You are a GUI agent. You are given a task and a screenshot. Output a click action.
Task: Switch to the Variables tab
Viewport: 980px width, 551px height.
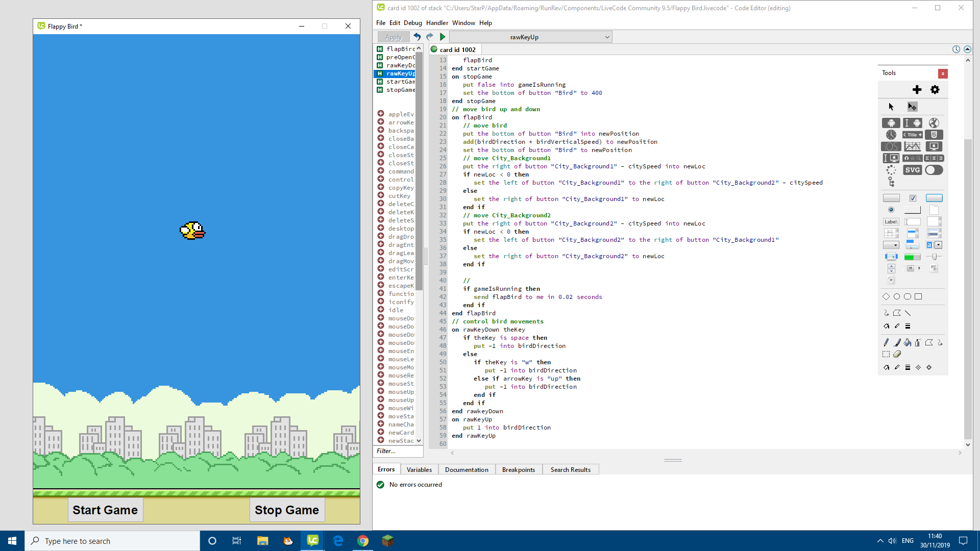point(419,469)
